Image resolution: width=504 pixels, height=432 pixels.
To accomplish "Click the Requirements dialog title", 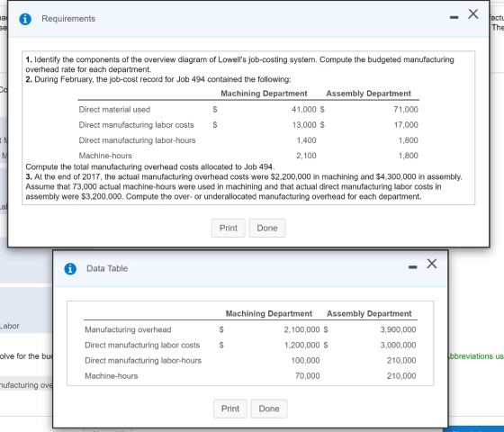I will point(68,19).
